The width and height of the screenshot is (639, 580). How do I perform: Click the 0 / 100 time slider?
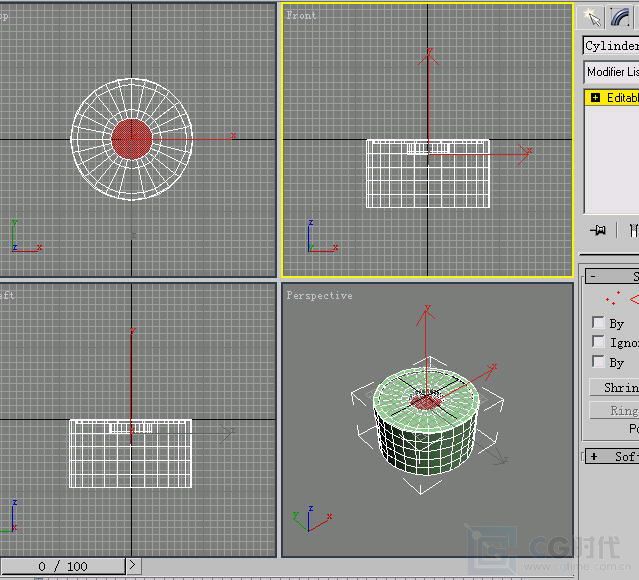[63, 566]
